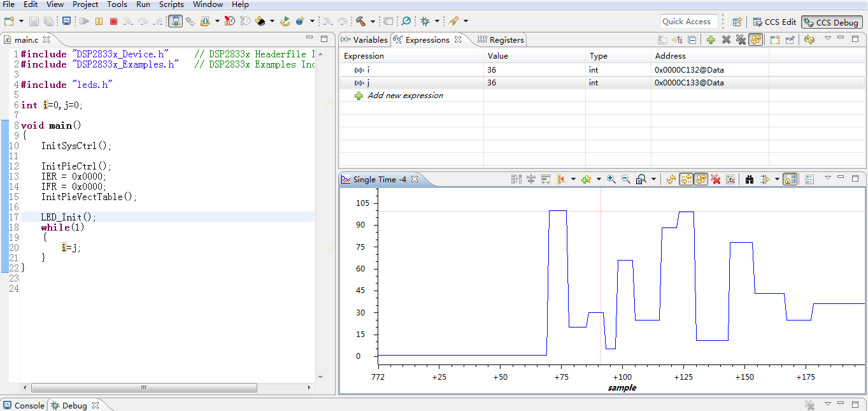The height and width of the screenshot is (411, 868).
Task: Click Collapse All in Expressions view
Action: tap(692, 40)
